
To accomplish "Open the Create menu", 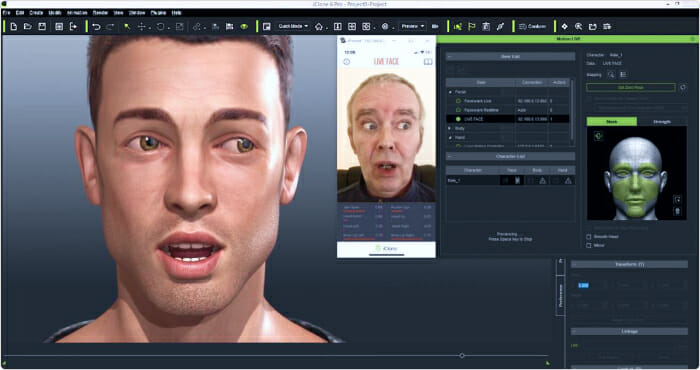I will [x=36, y=12].
